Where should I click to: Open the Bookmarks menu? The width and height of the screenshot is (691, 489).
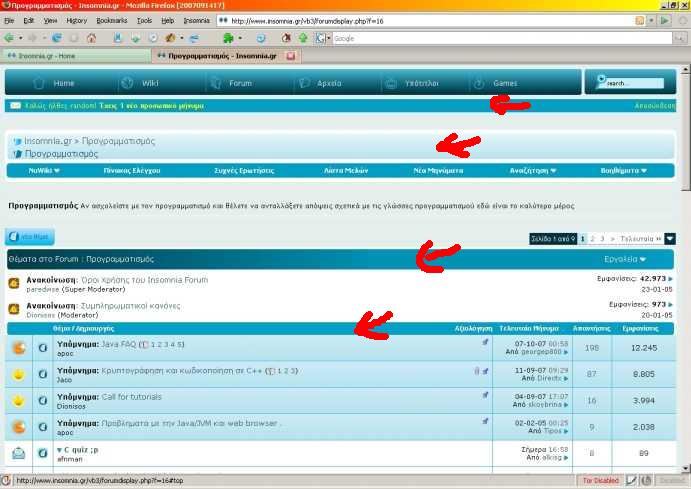tap(111, 21)
